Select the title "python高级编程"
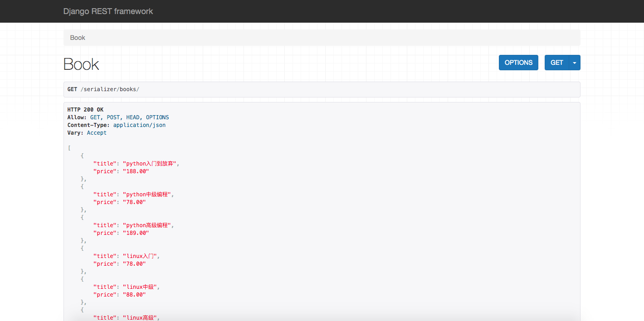 click(x=148, y=225)
